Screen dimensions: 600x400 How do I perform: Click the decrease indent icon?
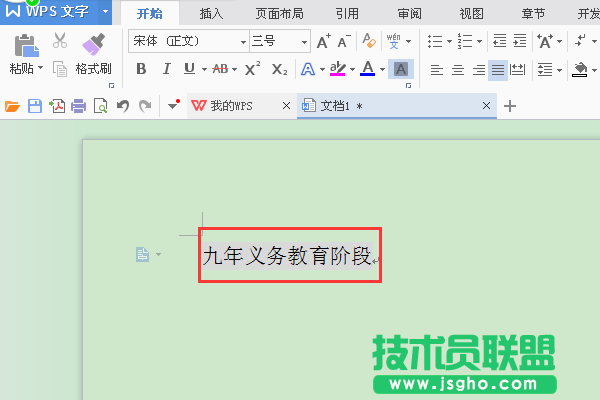(x=500, y=41)
